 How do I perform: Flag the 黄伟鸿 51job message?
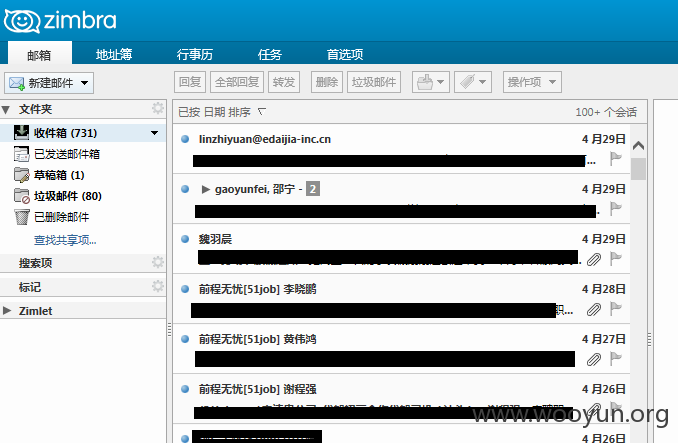[616, 358]
